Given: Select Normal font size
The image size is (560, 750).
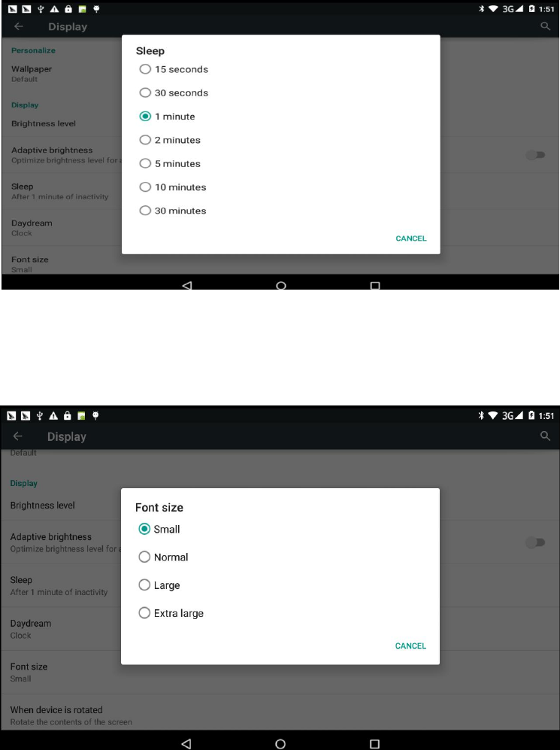Looking at the screenshot, I should tap(163, 557).
